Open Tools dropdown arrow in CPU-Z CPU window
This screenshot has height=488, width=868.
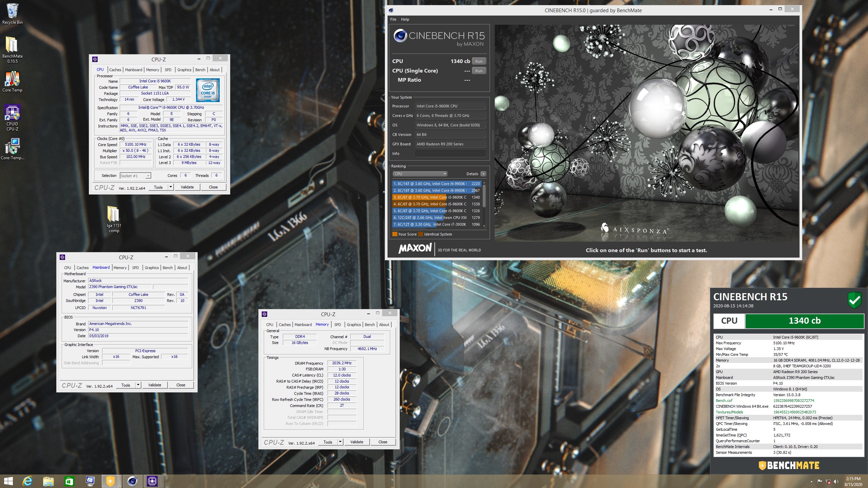171,187
